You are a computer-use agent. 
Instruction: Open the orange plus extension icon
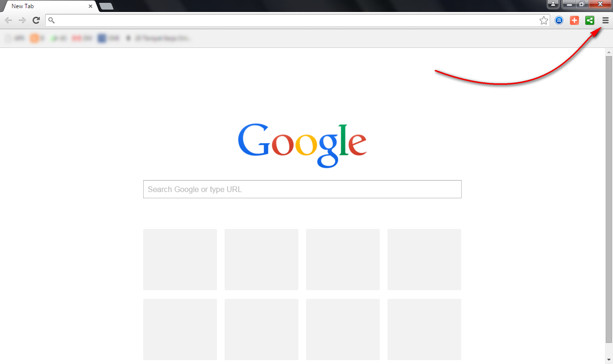tap(574, 21)
